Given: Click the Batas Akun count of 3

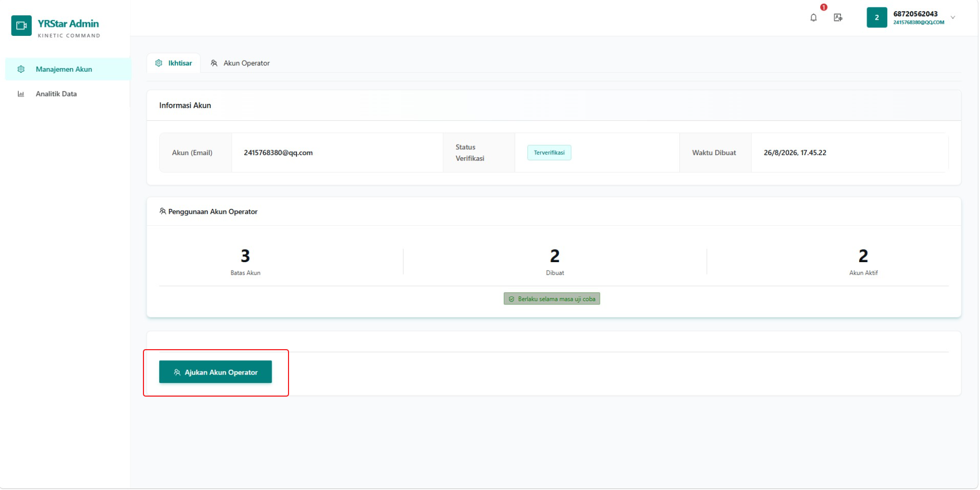Looking at the screenshot, I should [246, 256].
